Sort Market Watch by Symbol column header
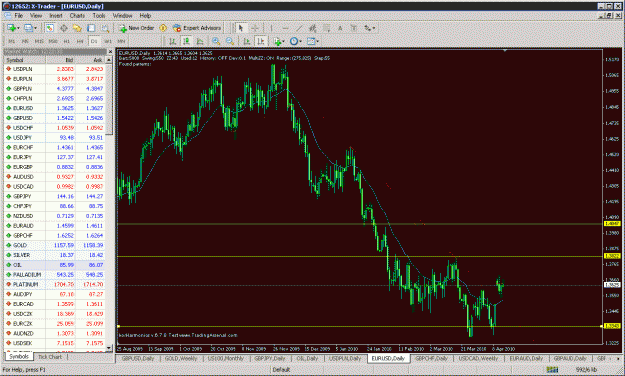 coord(25,60)
